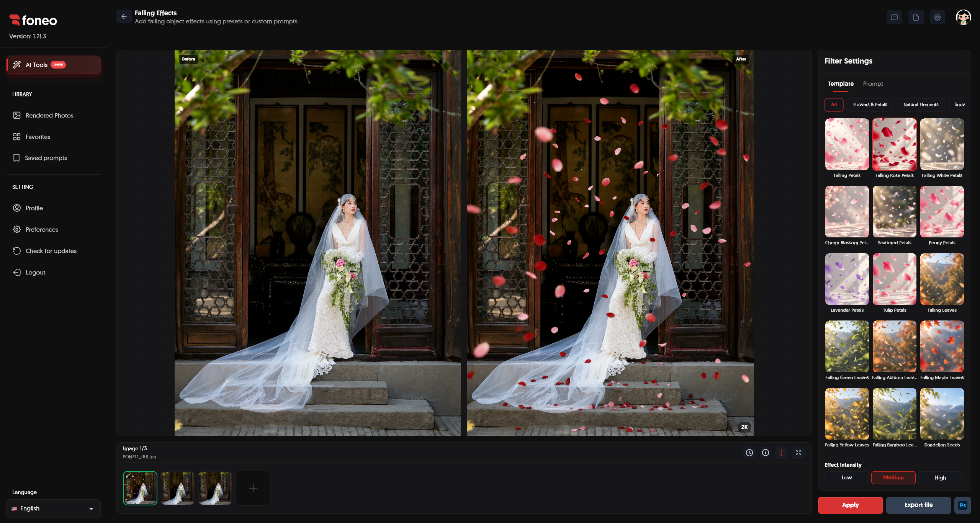
Task: Open the settings gear icon in the header
Action: click(937, 17)
